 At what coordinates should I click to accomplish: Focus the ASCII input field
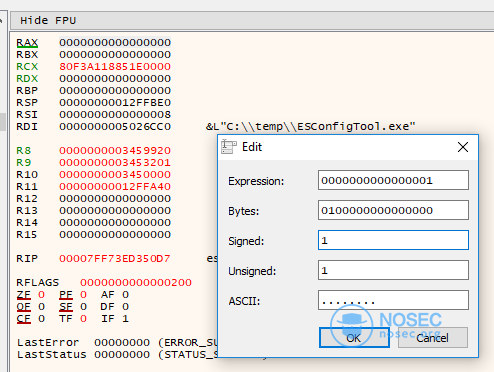(393, 300)
